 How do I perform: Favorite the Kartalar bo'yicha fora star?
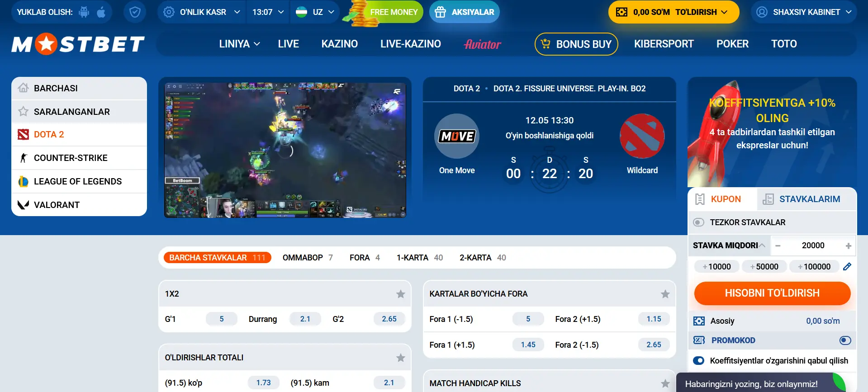[x=665, y=294]
